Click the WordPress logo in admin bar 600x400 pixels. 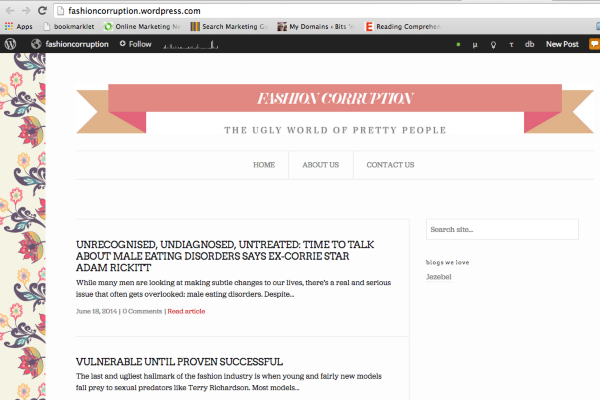click(x=10, y=44)
